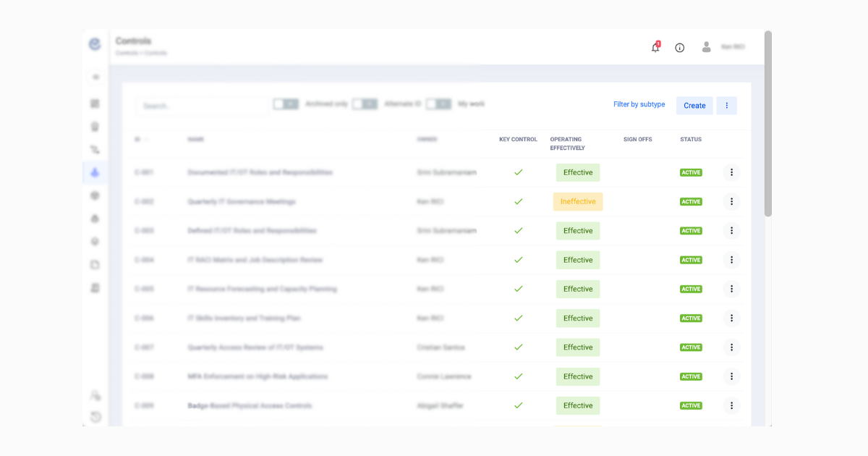868x456 pixels.
Task: Click the user settings icon in sidebar
Action: pos(95,395)
